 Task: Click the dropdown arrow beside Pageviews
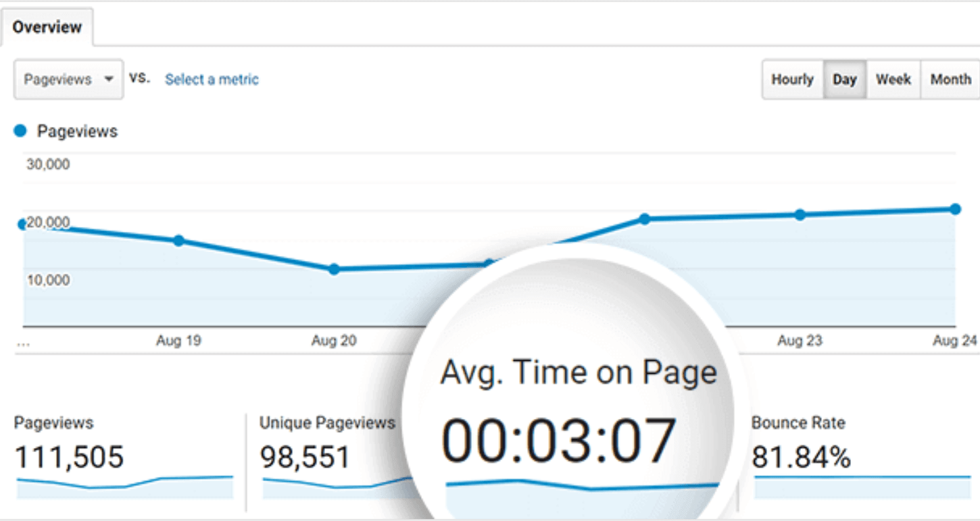coord(108,79)
